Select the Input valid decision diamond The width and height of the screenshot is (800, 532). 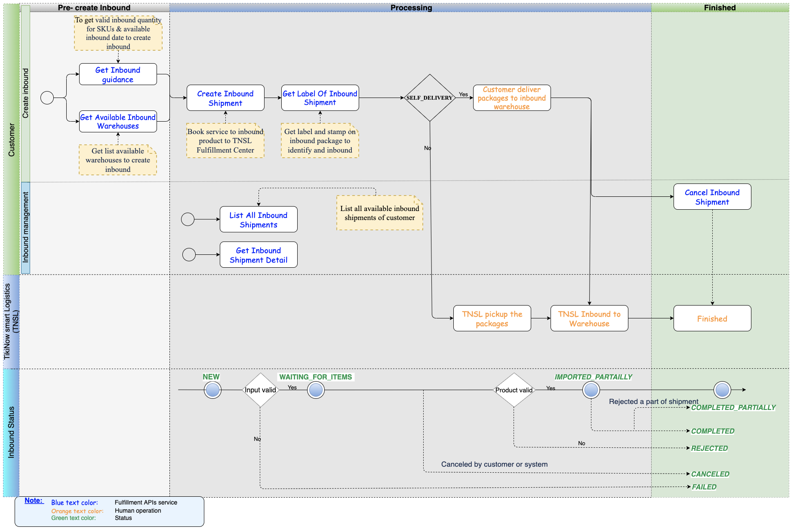[x=260, y=390]
